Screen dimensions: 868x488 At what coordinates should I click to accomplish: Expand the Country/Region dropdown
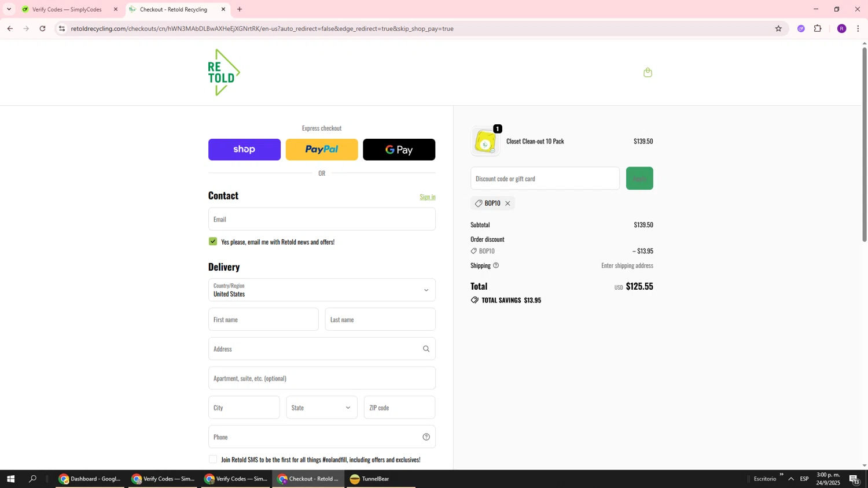pos(322,290)
